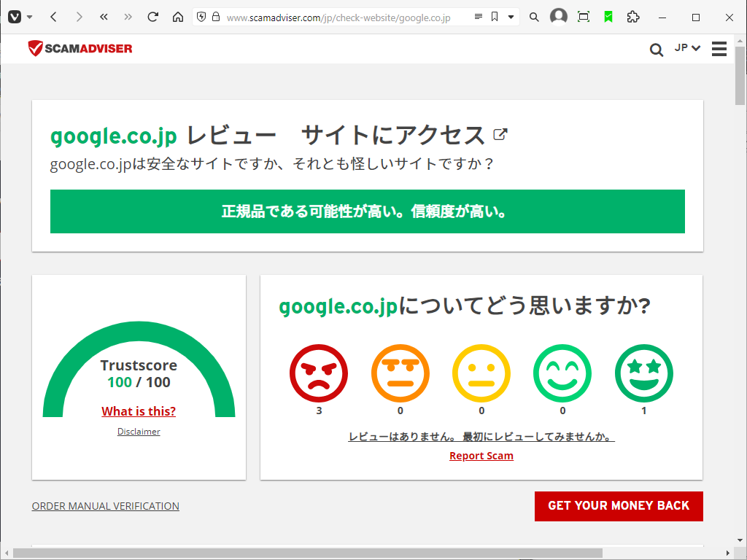This screenshot has width=747, height=560.
Task: Reload the current page
Action: [x=153, y=17]
